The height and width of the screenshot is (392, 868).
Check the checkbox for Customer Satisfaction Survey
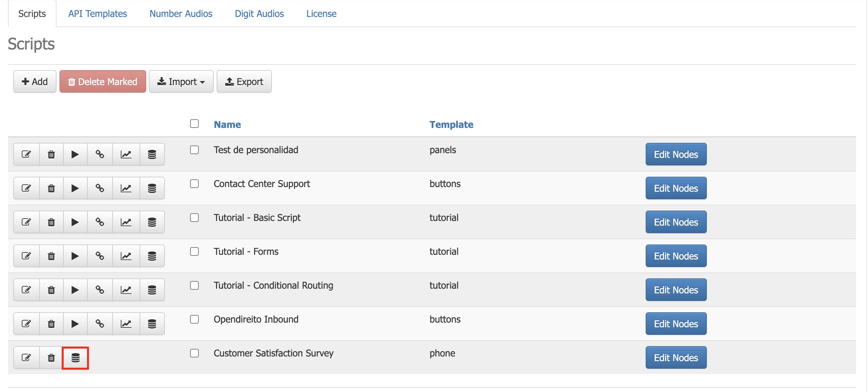click(194, 353)
